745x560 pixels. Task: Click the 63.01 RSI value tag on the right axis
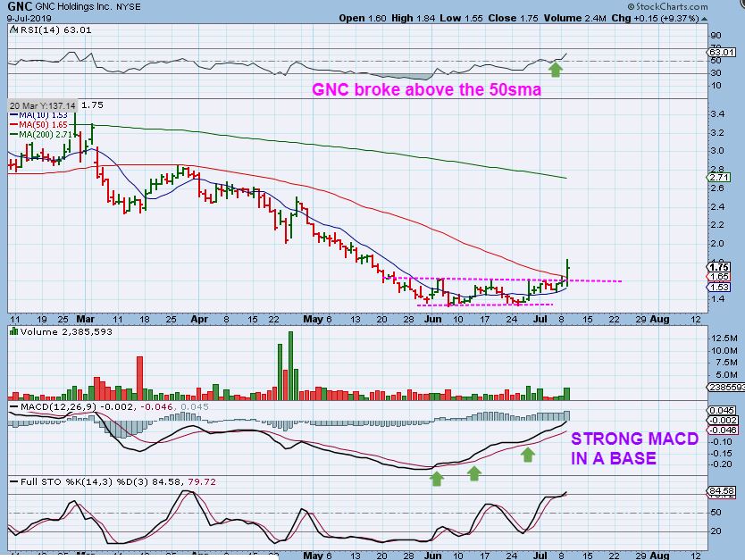pyautogui.click(x=722, y=52)
